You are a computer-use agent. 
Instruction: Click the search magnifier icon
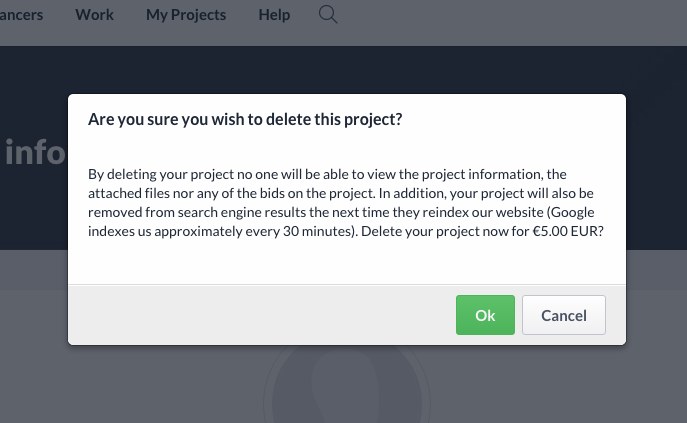click(x=328, y=15)
